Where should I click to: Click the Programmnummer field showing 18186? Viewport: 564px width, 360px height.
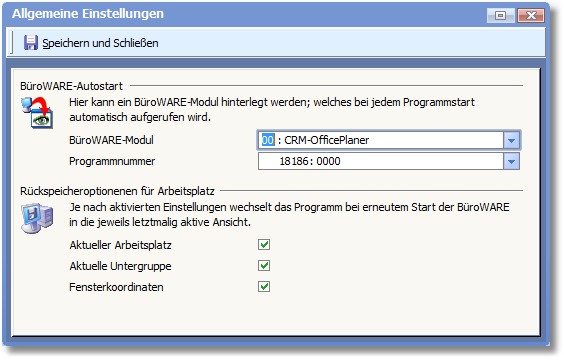click(381, 161)
